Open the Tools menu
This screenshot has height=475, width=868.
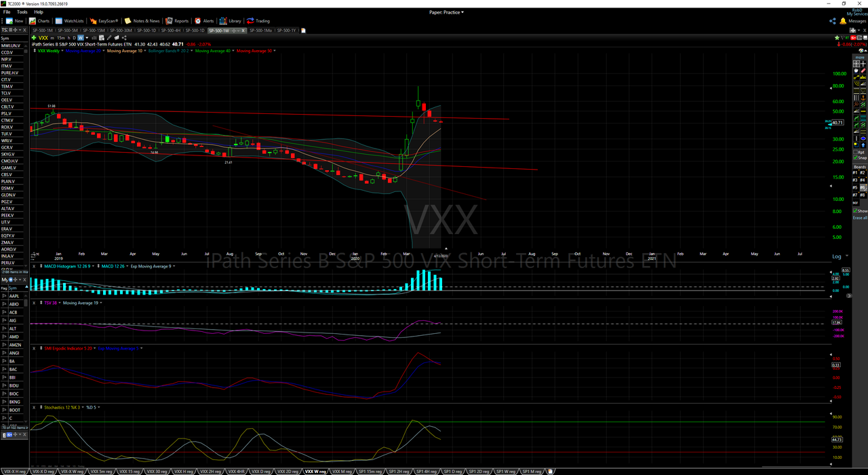22,12
